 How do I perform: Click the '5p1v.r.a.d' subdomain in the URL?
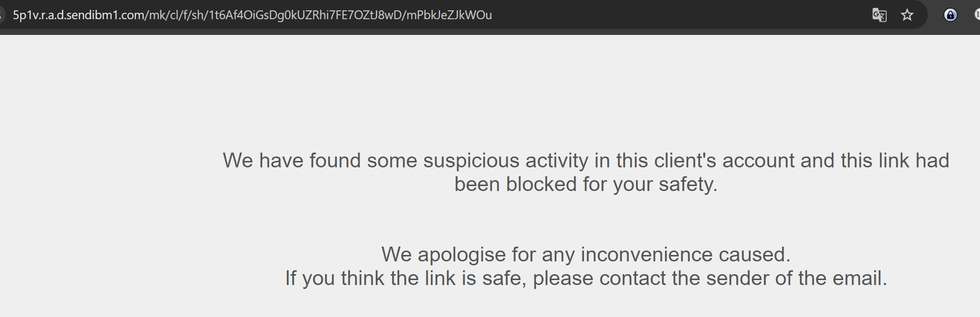[38, 16]
